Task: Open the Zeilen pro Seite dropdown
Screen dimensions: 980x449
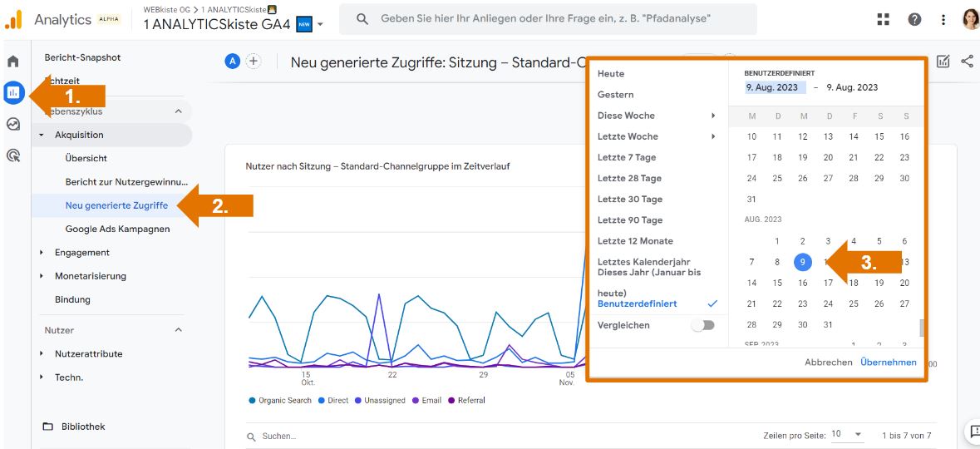Action: click(x=847, y=435)
